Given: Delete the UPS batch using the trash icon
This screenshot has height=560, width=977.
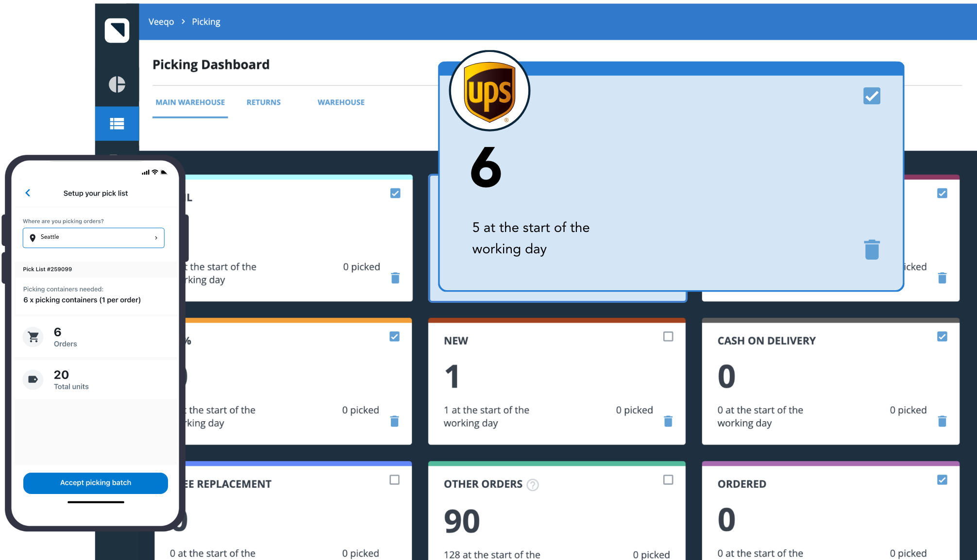Looking at the screenshot, I should point(872,249).
